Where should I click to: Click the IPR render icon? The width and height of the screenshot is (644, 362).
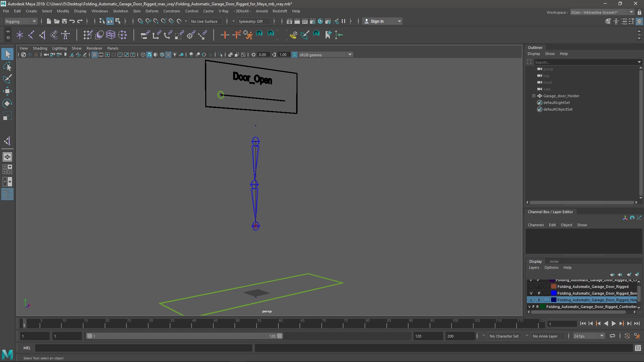click(x=305, y=21)
